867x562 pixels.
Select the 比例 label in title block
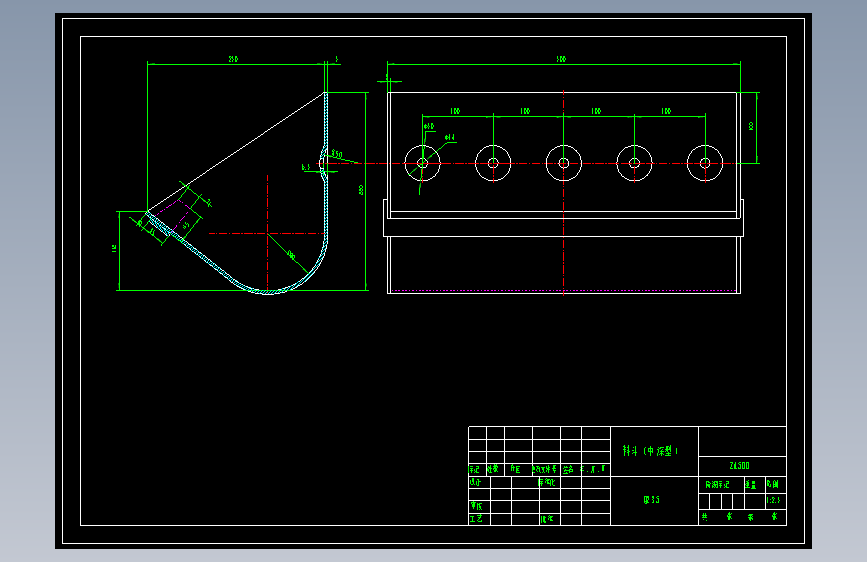tap(773, 485)
